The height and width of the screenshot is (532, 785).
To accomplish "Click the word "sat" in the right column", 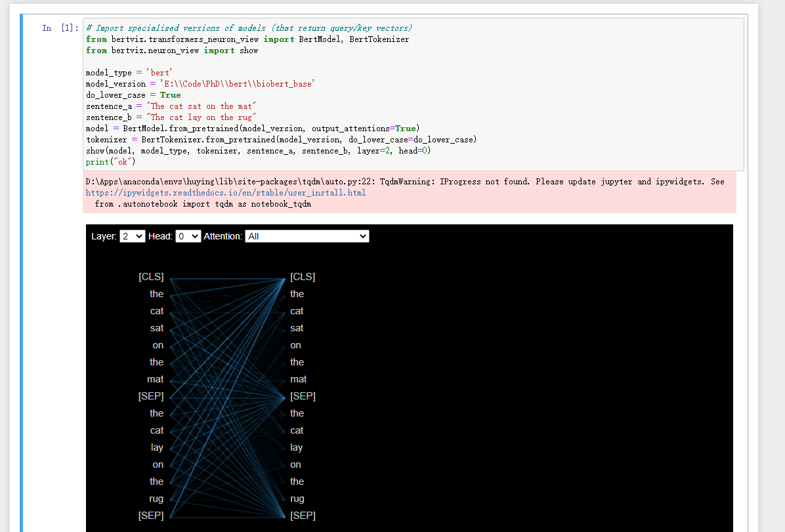I will click(x=295, y=327).
